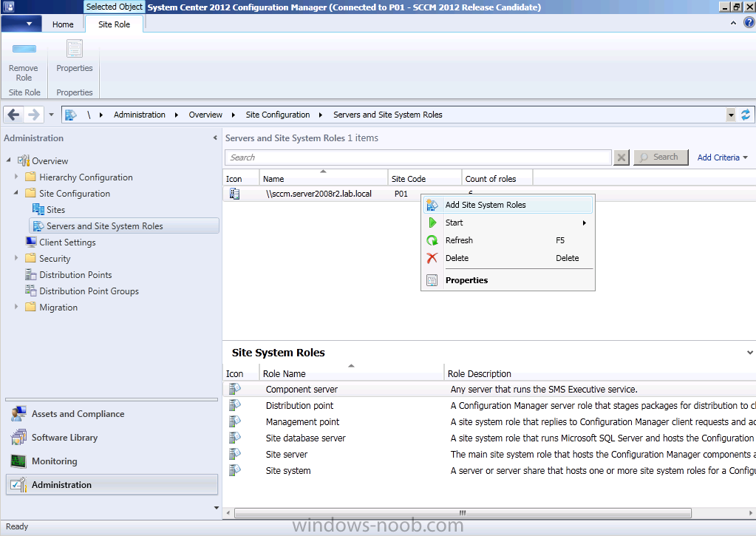Click the Client Settings monitor icon
Screen dimensions: 756x536
coord(31,242)
